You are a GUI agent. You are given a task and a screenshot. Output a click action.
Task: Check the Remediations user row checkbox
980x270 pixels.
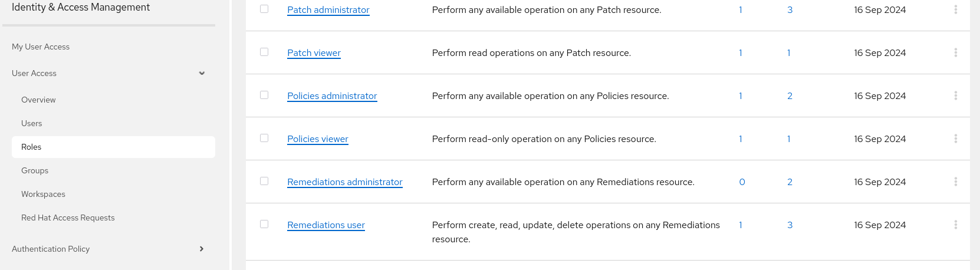click(x=264, y=224)
